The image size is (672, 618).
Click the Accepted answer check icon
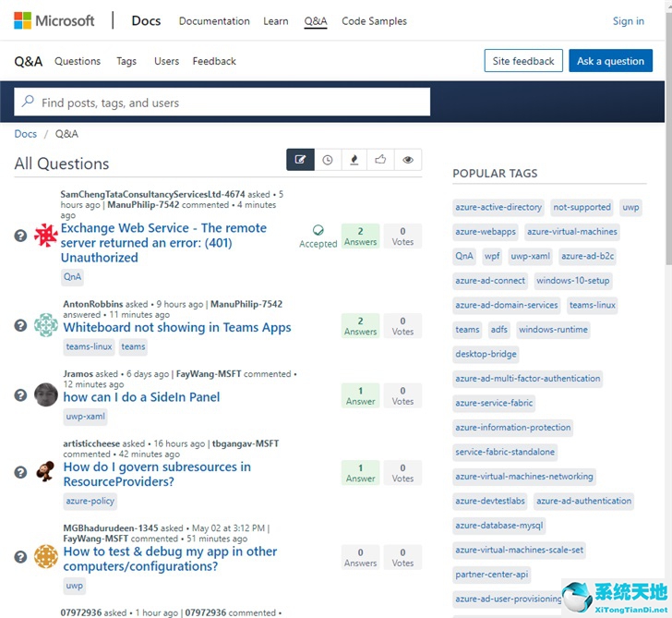tap(318, 230)
